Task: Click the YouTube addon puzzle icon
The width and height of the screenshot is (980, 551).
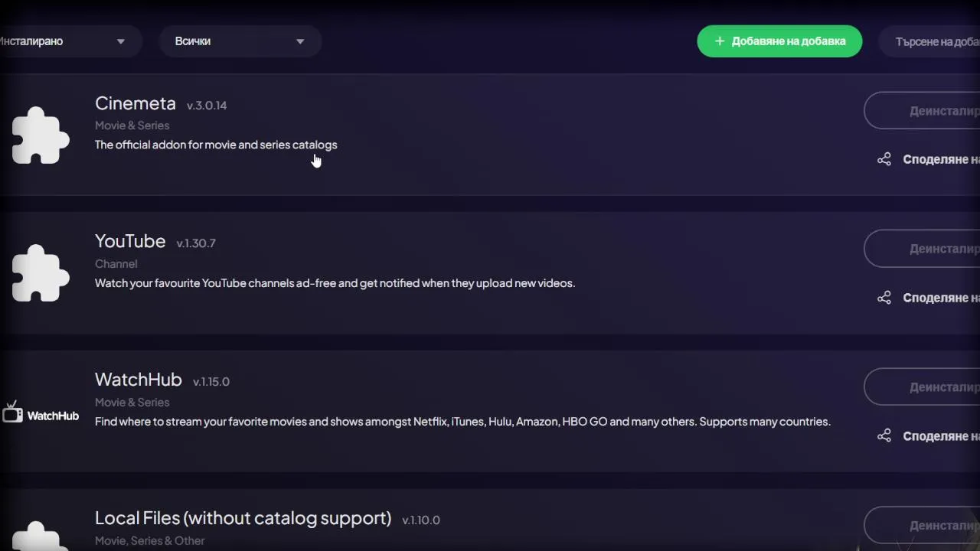Action: (x=41, y=273)
